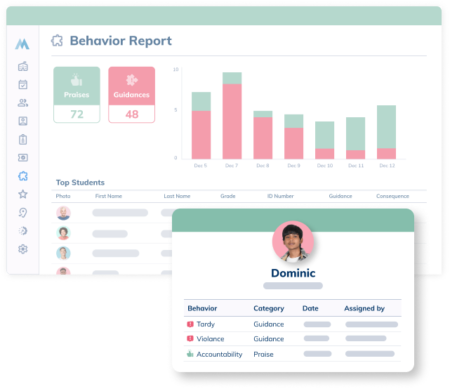Click the app logo in the sidebar
This screenshot has height=389, width=450.
pyautogui.click(x=22, y=44)
